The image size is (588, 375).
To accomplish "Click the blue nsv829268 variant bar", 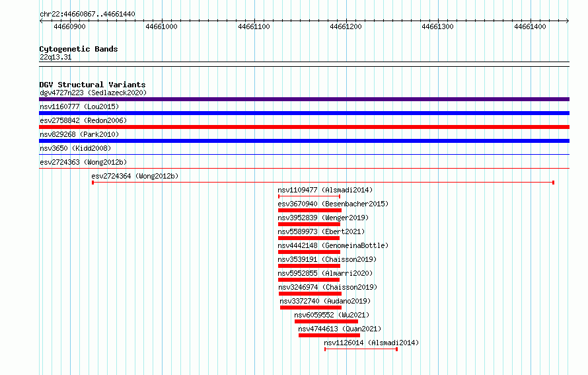I will (x=304, y=141).
